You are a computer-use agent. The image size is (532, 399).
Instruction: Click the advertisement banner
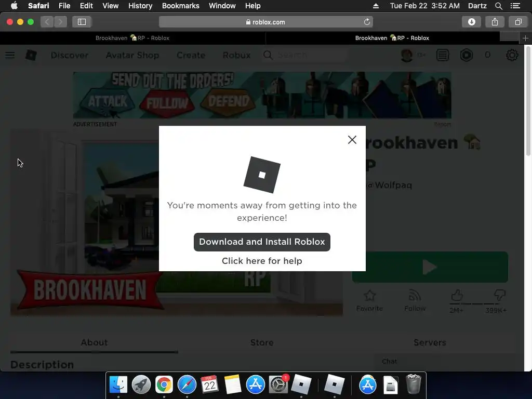[262, 95]
